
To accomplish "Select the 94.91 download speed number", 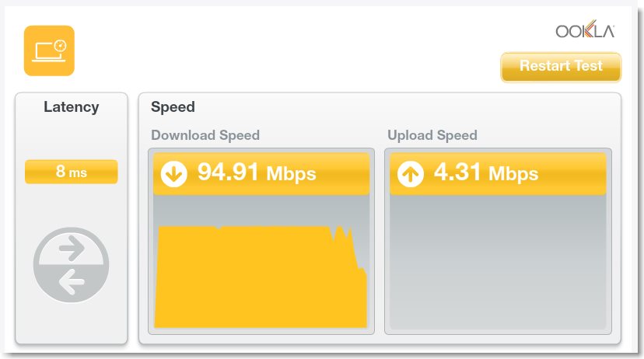I will pos(227,173).
